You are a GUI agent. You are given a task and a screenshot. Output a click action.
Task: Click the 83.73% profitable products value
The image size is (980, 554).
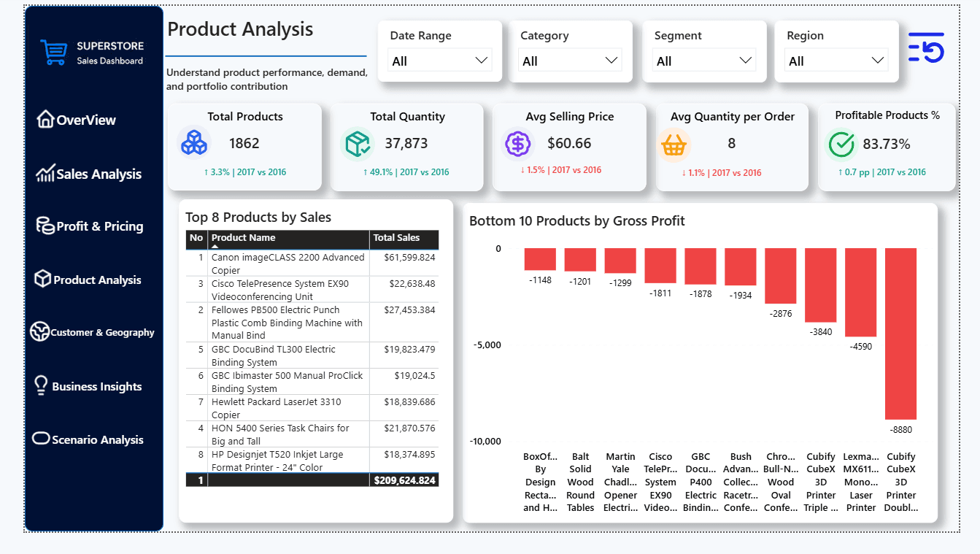coord(887,145)
